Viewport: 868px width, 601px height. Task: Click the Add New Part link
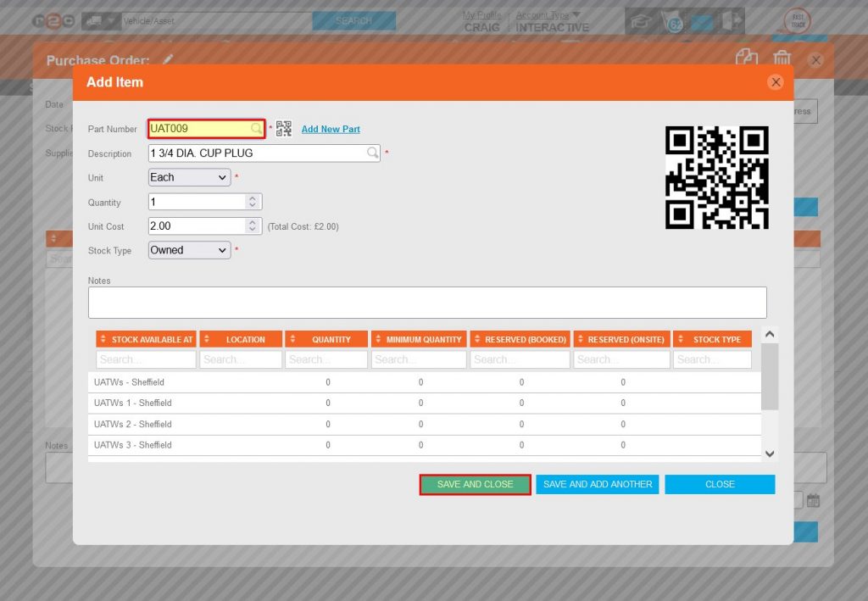coord(331,128)
